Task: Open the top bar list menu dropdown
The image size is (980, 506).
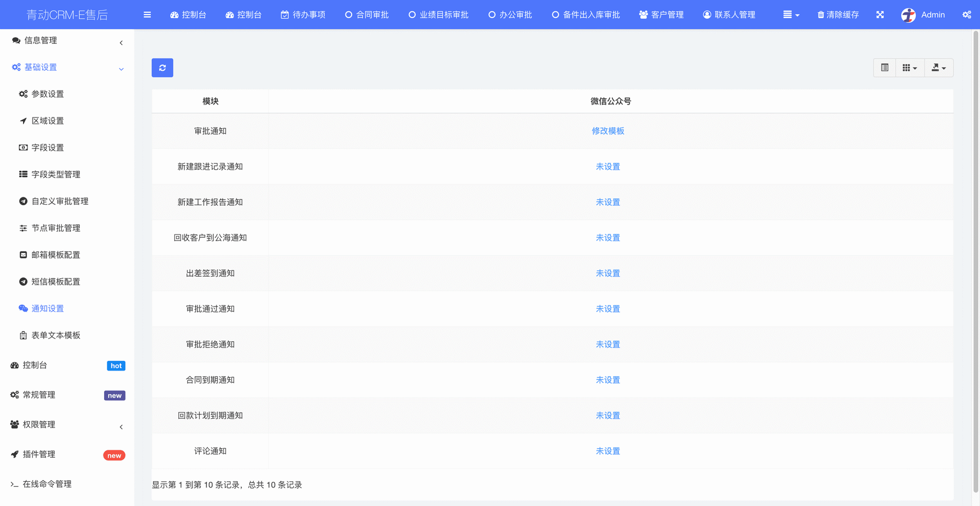Action: pos(790,15)
